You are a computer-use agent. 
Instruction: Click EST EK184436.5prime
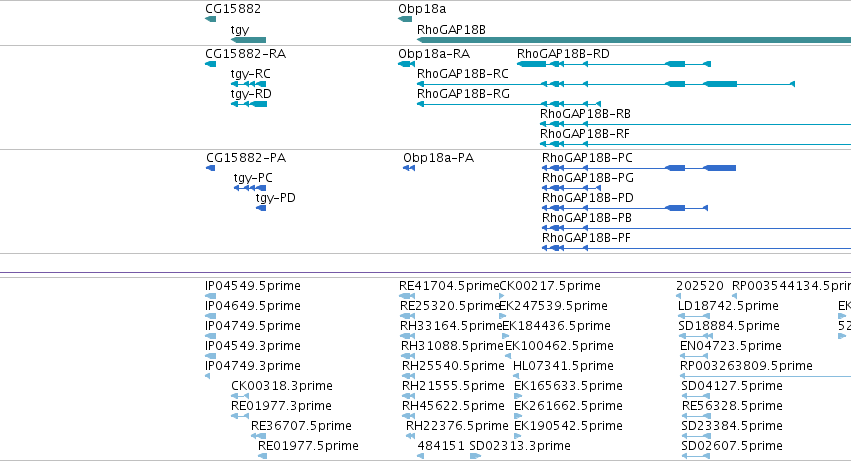tap(556, 326)
